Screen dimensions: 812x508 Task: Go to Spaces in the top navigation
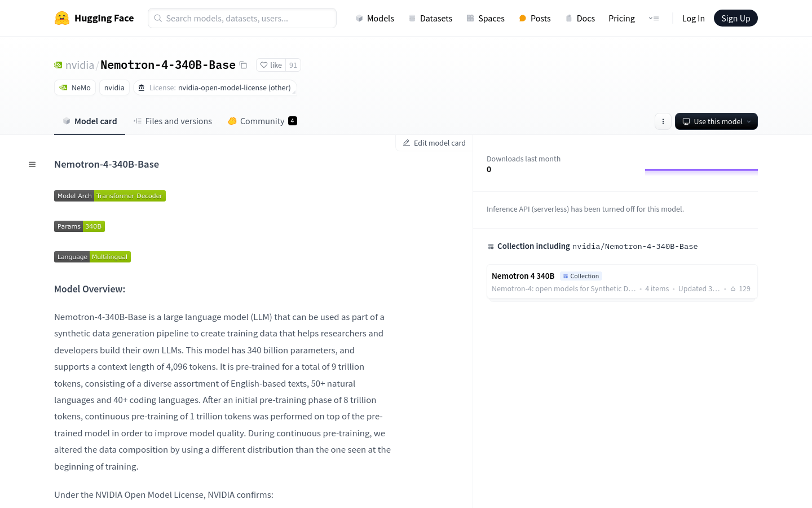click(486, 18)
